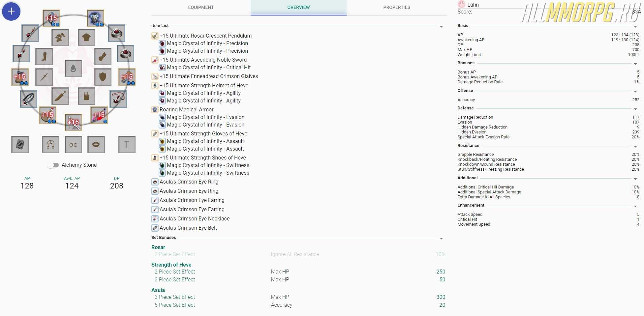644x316 pixels.
Task: Open the broad blade awakening costume slot
Action: [x=60, y=96]
